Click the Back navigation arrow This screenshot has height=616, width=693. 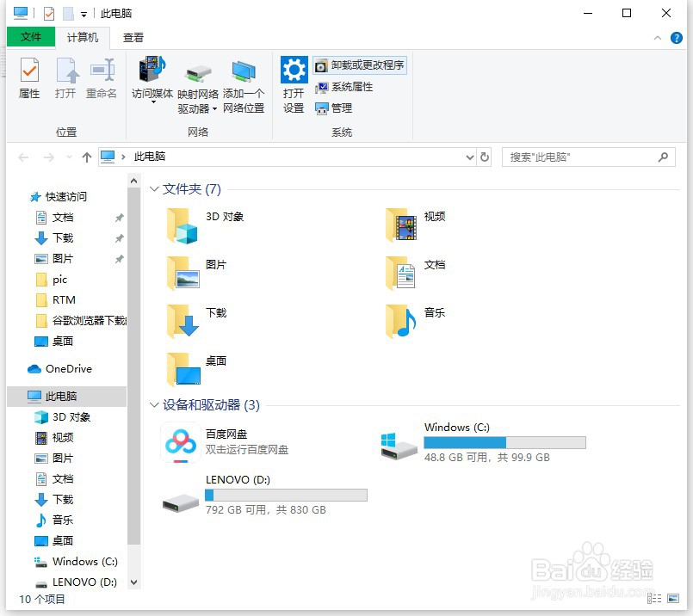23,157
